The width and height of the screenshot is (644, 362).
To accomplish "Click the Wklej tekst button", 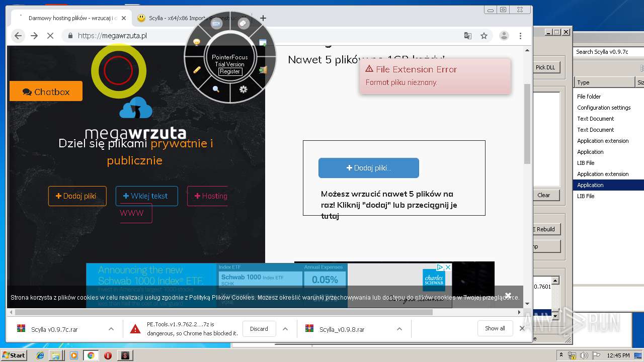I will (146, 196).
